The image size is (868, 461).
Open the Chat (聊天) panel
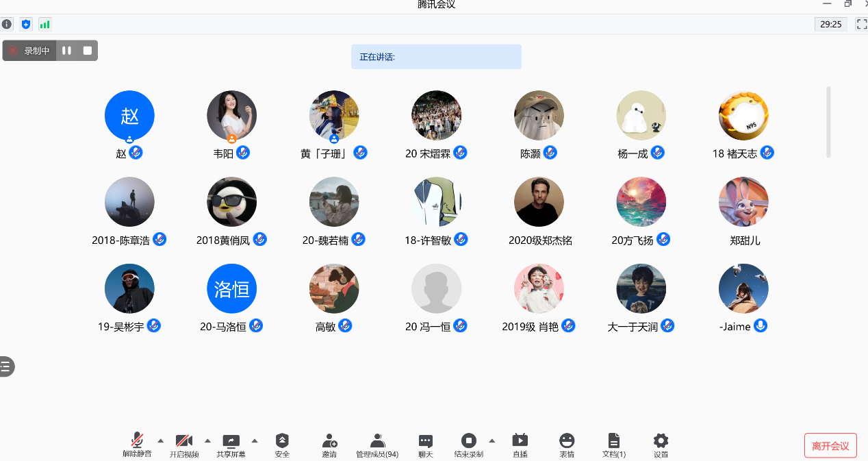click(426, 444)
